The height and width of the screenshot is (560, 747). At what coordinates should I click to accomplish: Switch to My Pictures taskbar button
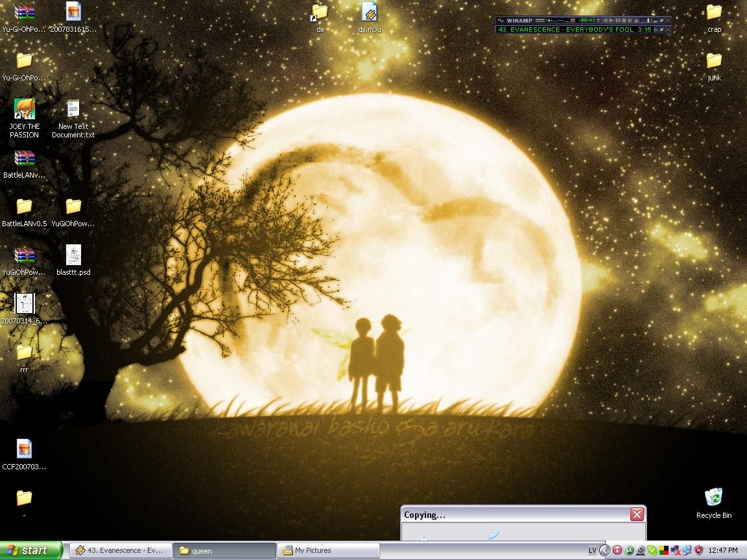point(327,550)
